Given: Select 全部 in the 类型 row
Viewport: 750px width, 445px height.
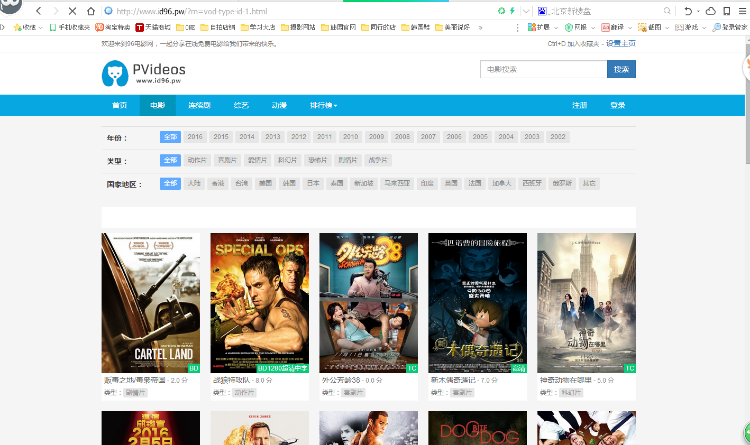Looking at the screenshot, I should [170, 160].
